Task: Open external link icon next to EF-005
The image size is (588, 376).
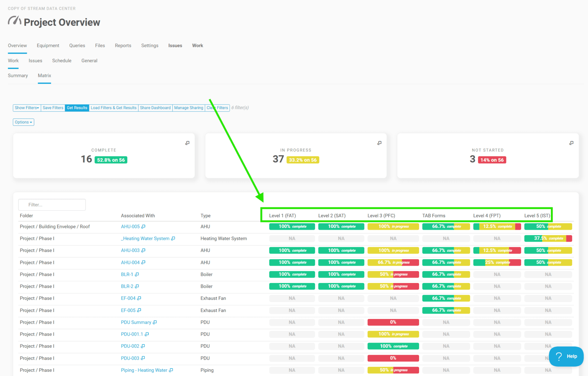Action: click(x=139, y=310)
